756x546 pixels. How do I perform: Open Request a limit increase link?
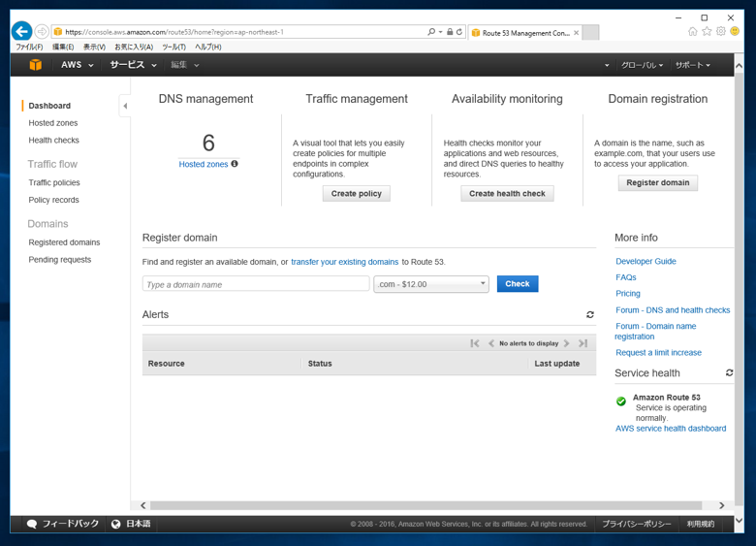658,353
